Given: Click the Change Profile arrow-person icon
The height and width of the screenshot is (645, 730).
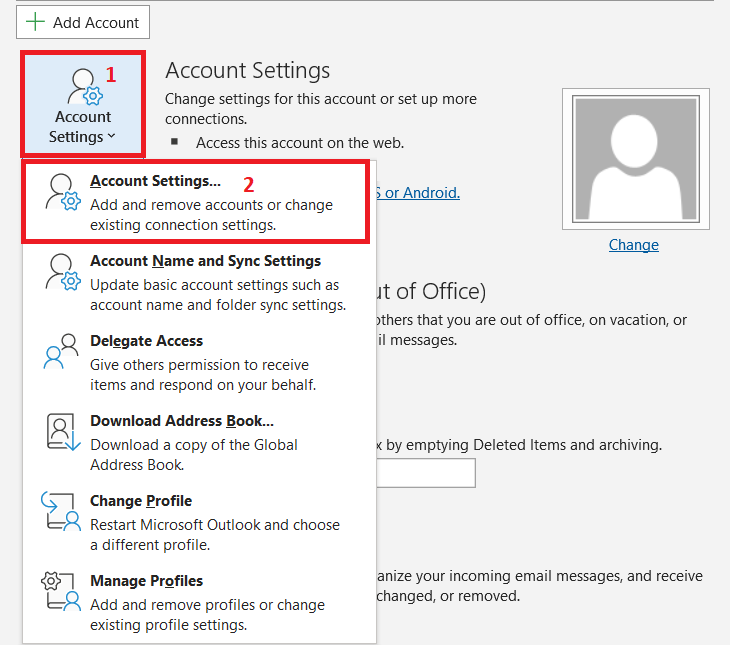Looking at the screenshot, I should click(60, 511).
